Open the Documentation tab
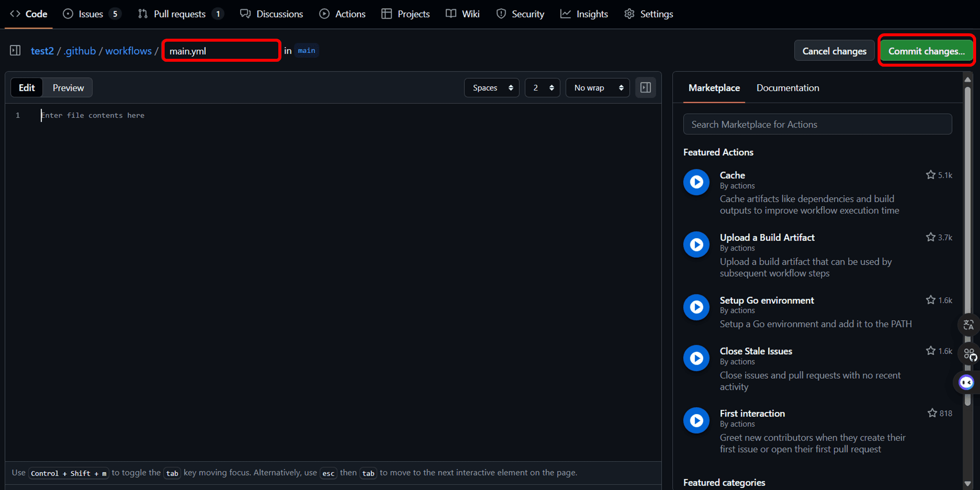The image size is (980, 490). 787,88
